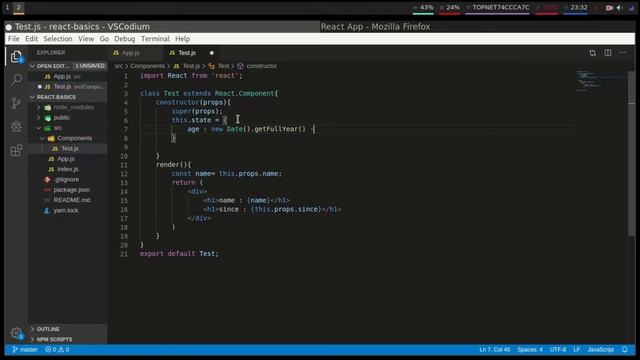Expand the node_modules folder
The width and height of the screenshot is (640, 360).
67,107
